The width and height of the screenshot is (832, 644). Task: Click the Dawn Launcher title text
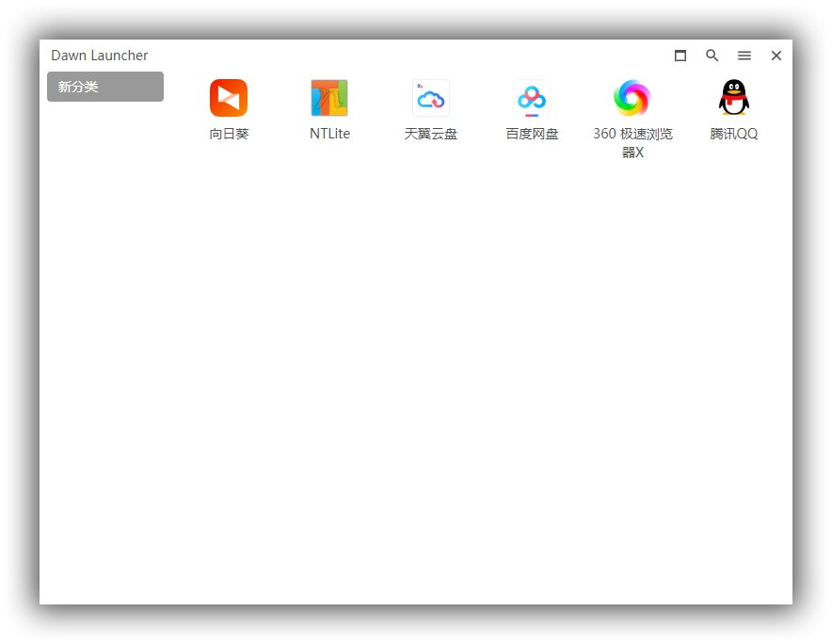point(99,56)
